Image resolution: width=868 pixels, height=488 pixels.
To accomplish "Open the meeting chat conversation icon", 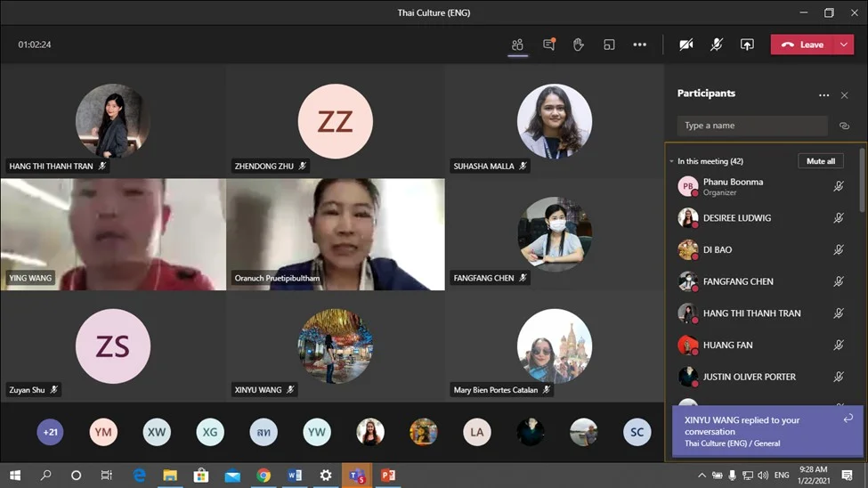I will coord(548,45).
